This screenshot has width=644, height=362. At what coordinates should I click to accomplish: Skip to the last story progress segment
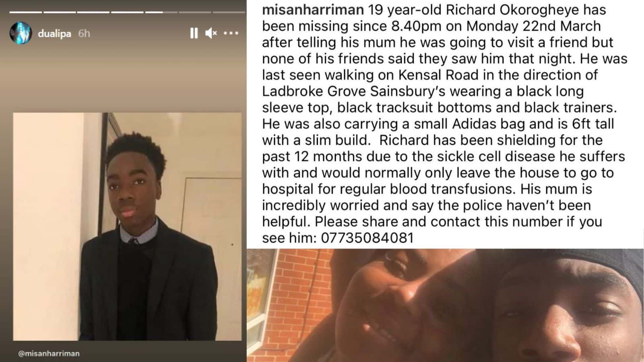pyautogui.click(x=229, y=12)
